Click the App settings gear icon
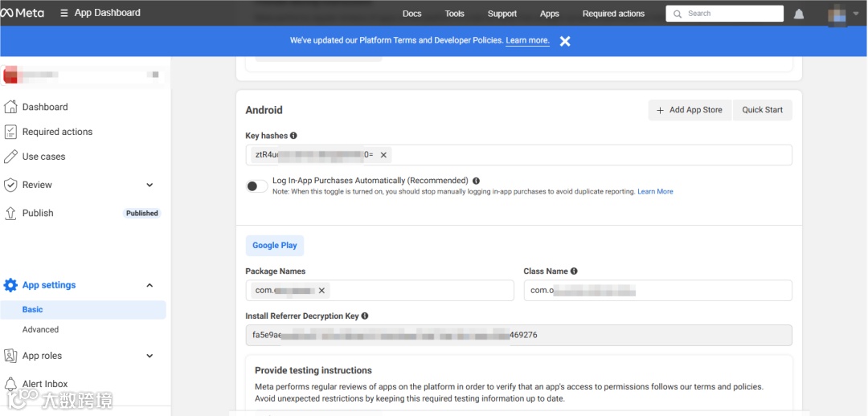 10,285
